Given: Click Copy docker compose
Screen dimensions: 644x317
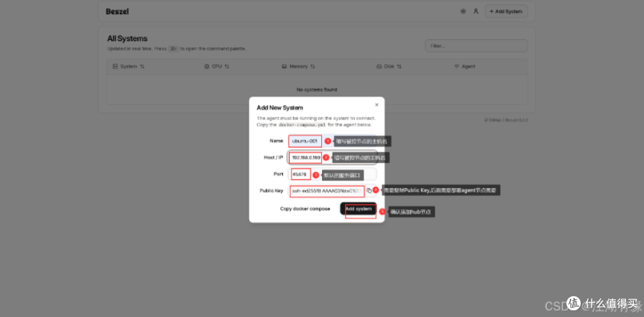Looking at the screenshot, I should tap(305, 209).
